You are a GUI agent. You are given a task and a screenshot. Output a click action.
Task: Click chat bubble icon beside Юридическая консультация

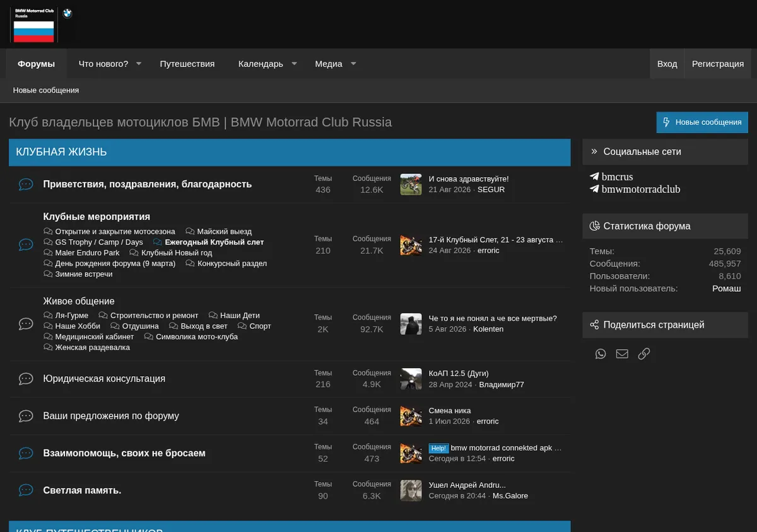pos(26,379)
